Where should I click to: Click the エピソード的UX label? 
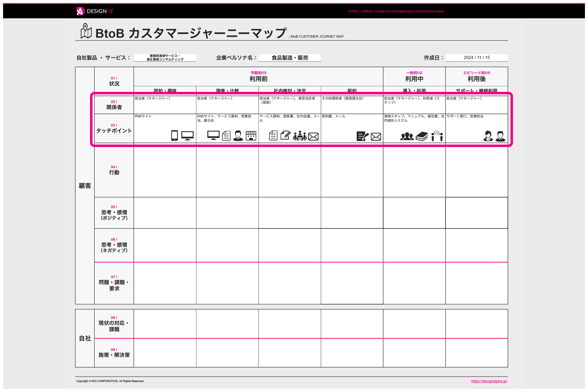point(477,73)
